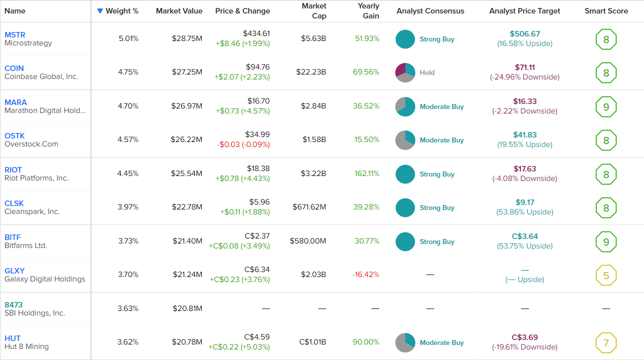Viewport: 644px width, 360px height.
Task: Click the RIOT Smart Score 8 octagon
Action: 606,174
